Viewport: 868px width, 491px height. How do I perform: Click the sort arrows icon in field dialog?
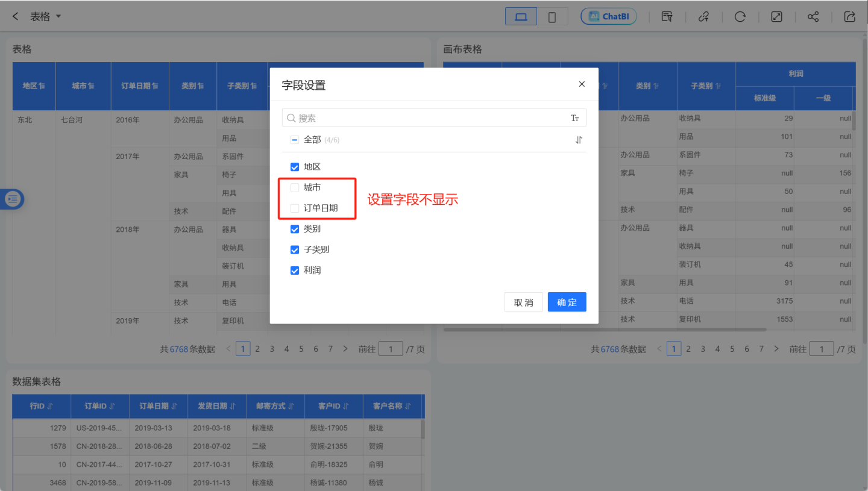click(579, 140)
